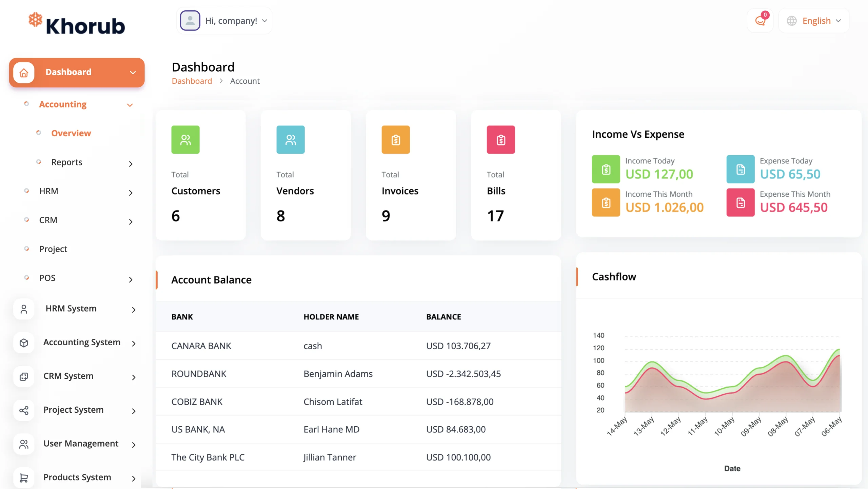Open the English language dropdown
The image size is (868, 489).
click(814, 21)
